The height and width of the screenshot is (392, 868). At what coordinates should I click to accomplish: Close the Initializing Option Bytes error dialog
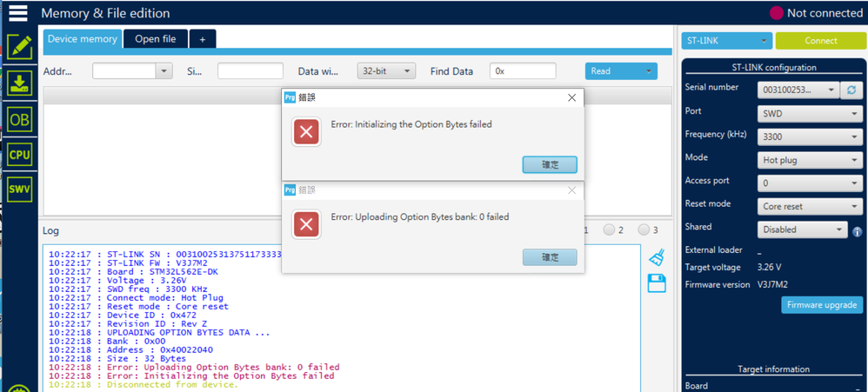coord(571,98)
